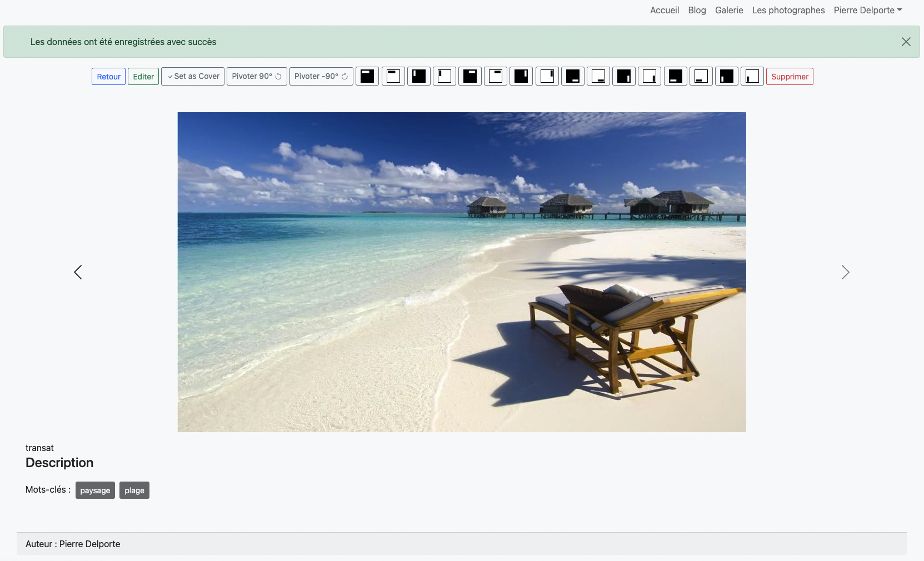Select the paysage keyword tag
This screenshot has height=561, width=924.
point(95,490)
